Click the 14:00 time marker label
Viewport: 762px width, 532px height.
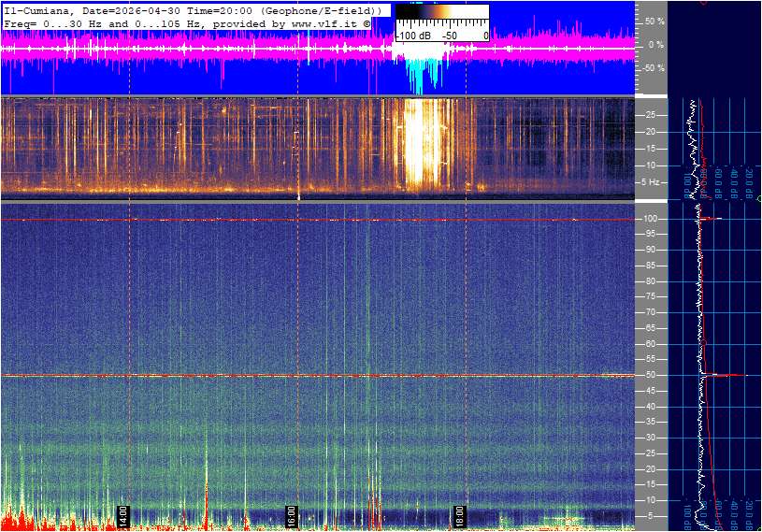pyautogui.click(x=123, y=516)
